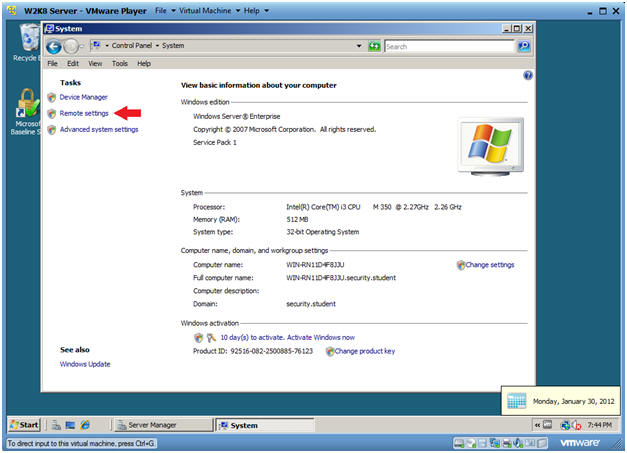Expand arrow after Control Panel breadcrumb
627x453 pixels.
coord(157,46)
